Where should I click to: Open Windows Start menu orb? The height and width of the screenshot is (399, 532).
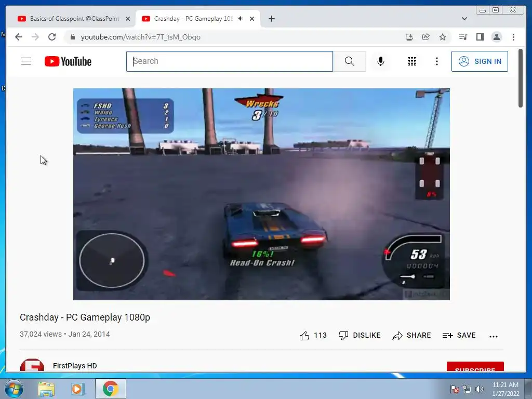14,389
